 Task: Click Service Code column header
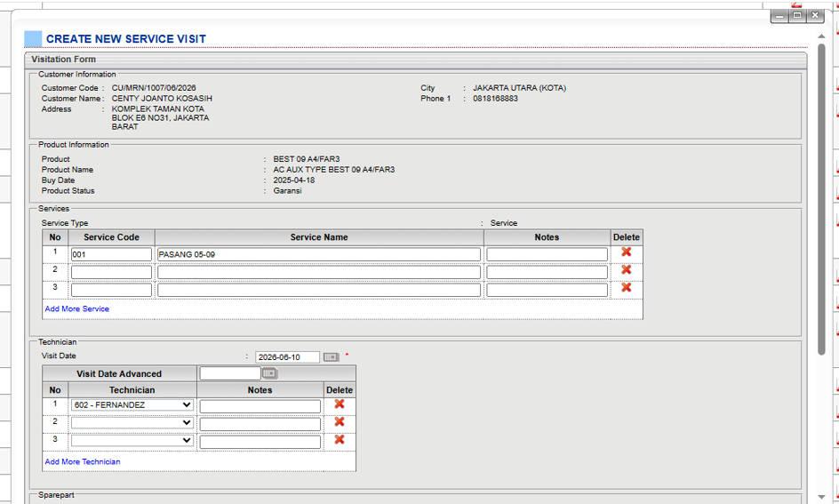tap(111, 237)
